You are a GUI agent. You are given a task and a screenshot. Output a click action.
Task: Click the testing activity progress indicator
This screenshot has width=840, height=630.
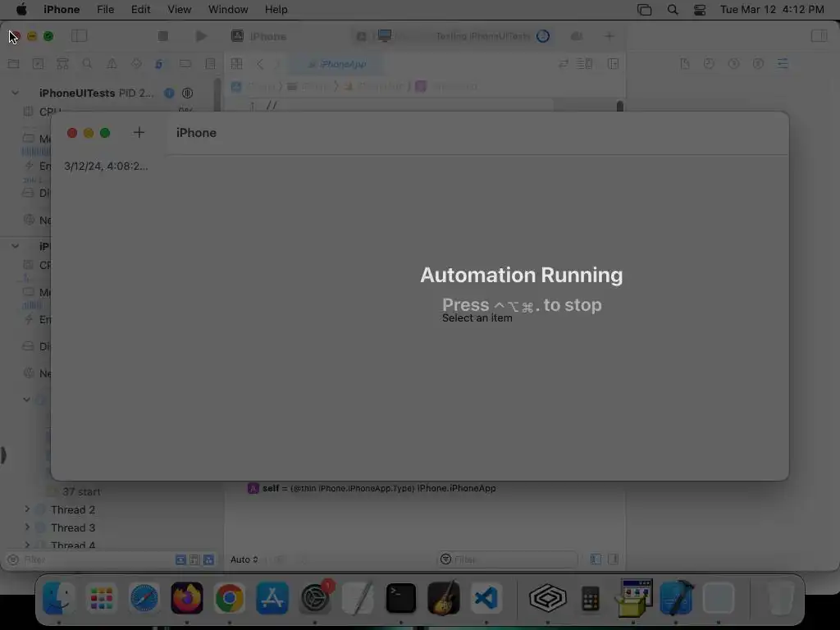tap(543, 36)
